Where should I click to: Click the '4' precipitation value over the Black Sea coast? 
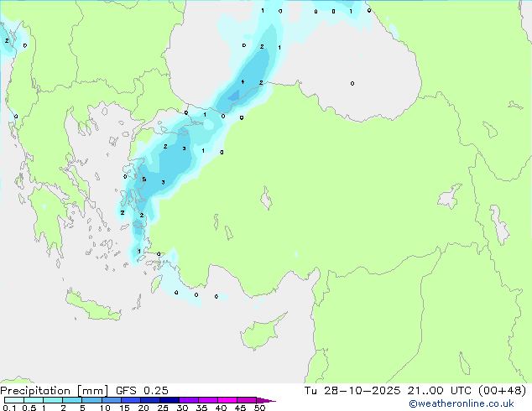click(243, 81)
